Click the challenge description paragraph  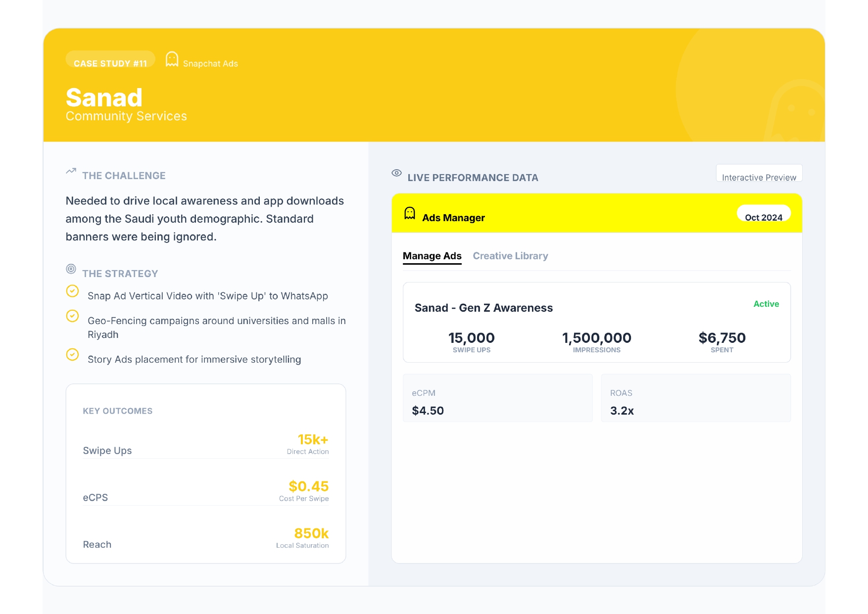(205, 219)
